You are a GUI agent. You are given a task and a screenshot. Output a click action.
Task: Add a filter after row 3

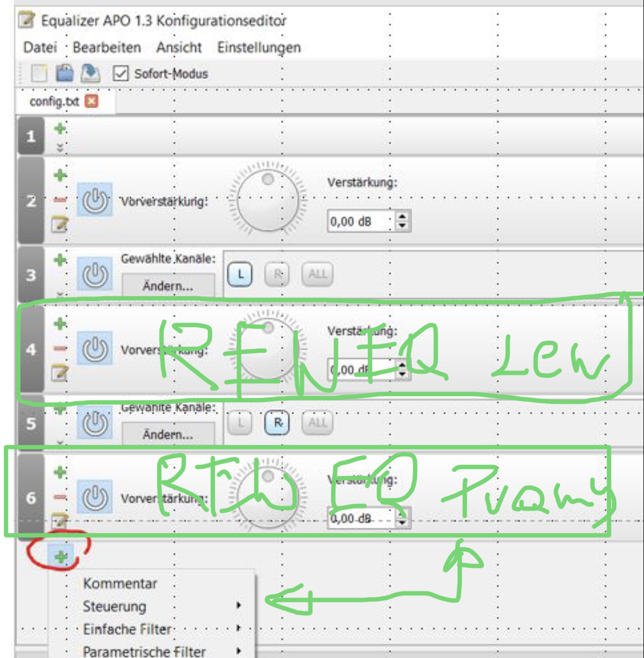click(60, 260)
